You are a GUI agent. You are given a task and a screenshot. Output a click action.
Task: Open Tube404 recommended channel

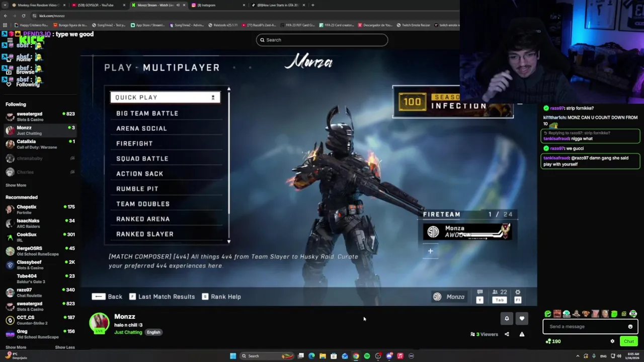40,279
